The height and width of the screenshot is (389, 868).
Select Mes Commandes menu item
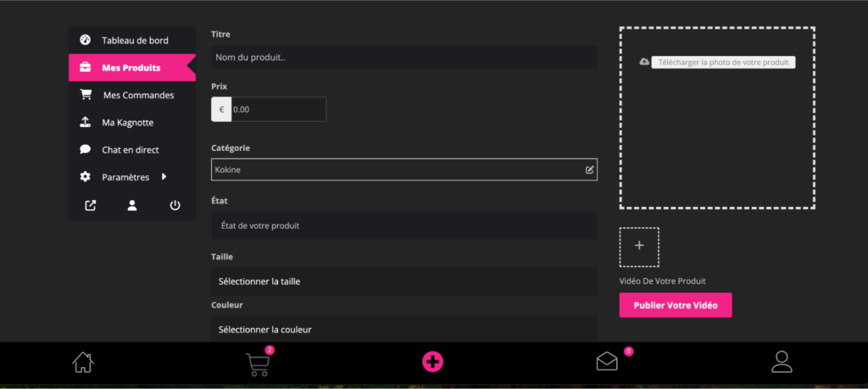point(131,95)
